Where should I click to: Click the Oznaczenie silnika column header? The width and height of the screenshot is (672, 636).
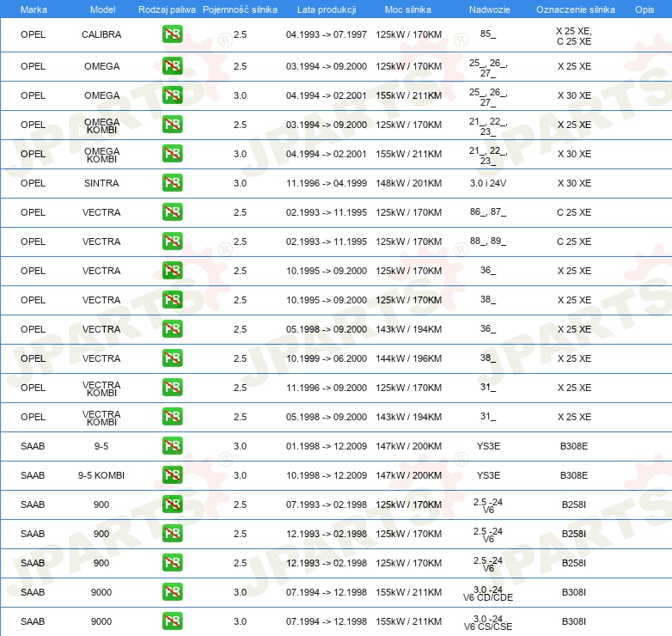pos(576,9)
